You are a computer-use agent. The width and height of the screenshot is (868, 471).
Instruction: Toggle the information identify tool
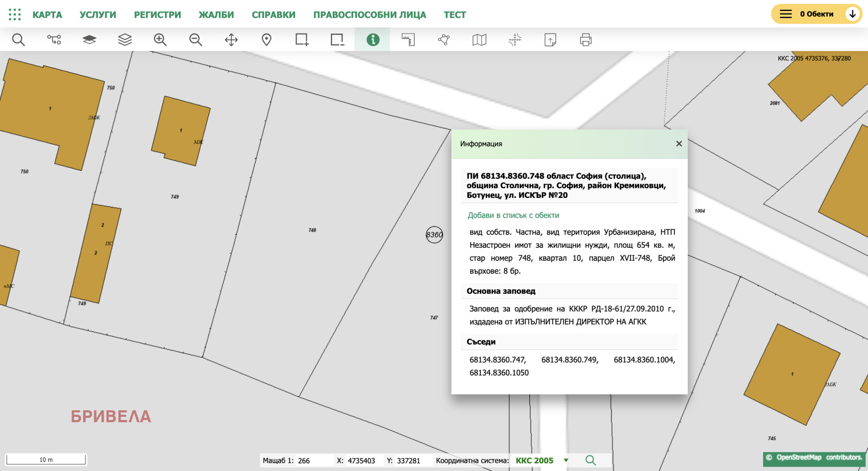tap(373, 40)
